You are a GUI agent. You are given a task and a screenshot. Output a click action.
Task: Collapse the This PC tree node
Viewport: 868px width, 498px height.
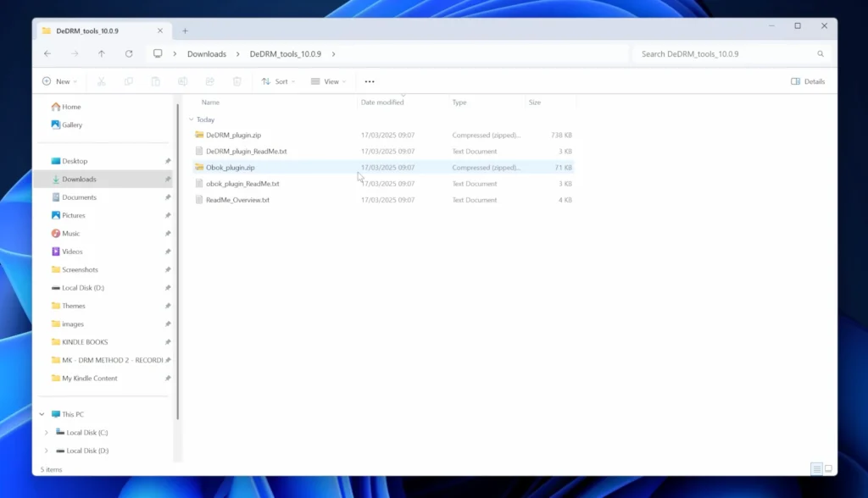coord(42,414)
